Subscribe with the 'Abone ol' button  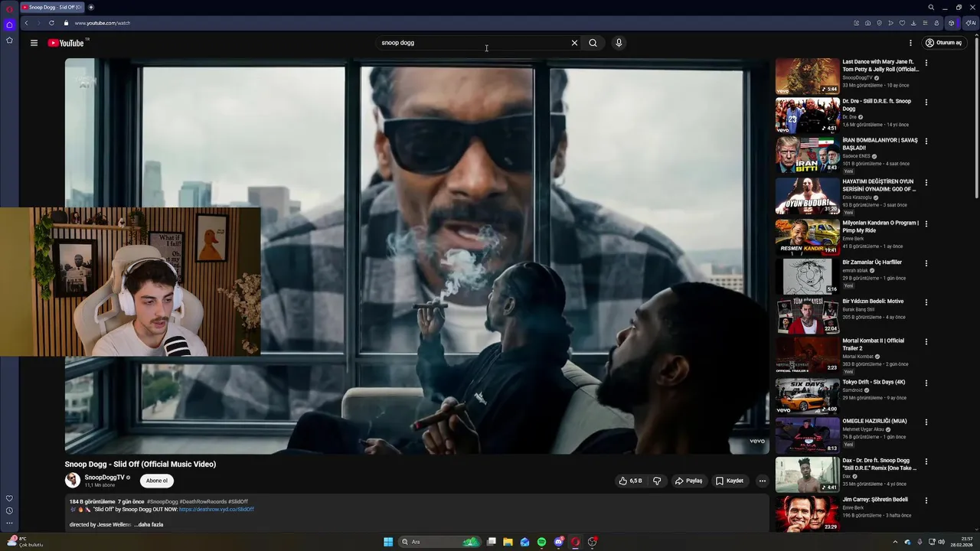tap(157, 481)
